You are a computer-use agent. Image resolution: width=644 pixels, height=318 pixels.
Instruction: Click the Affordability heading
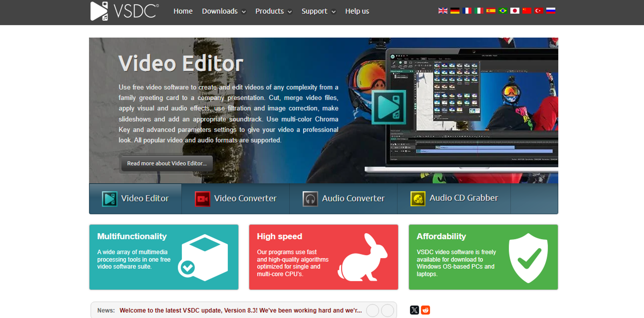[x=441, y=236]
